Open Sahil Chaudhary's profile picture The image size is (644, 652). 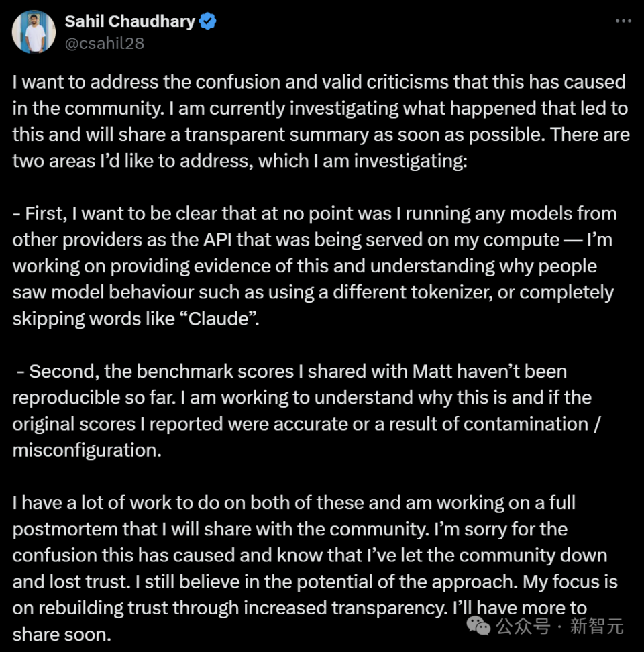[x=34, y=32]
